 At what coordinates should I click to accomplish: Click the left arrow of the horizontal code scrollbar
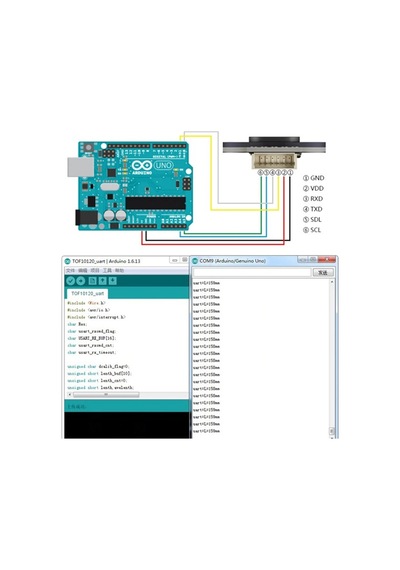[69, 394]
